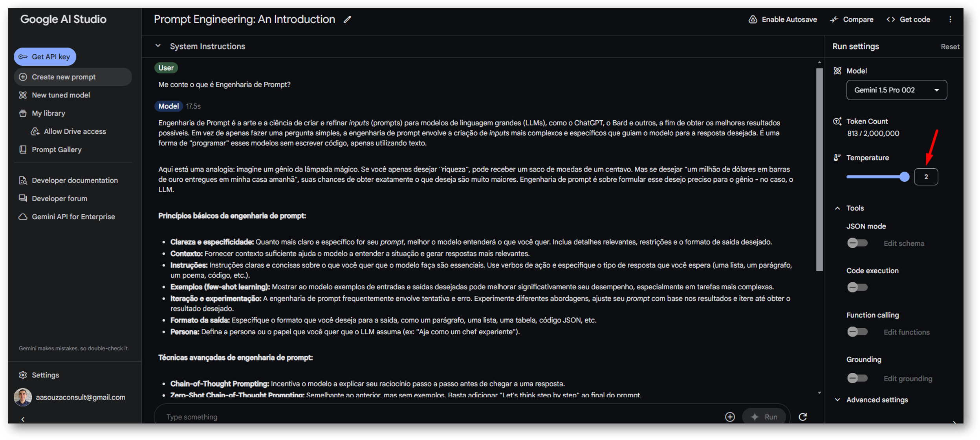Turn on the Code execution switch
The width and height of the screenshot is (980, 440).
tap(857, 287)
